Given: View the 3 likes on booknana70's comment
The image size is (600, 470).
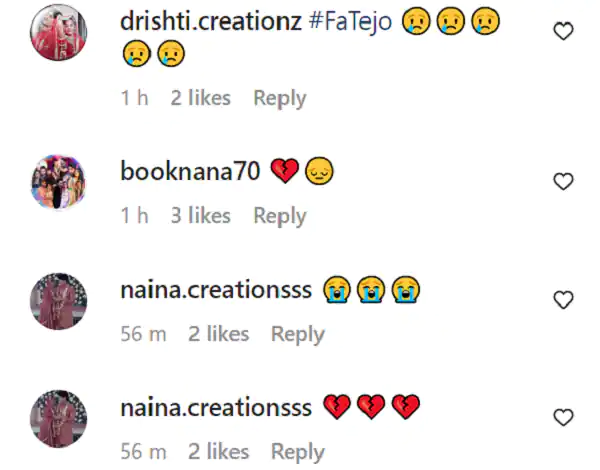Looking at the screenshot, I should (x=200, y=216).
